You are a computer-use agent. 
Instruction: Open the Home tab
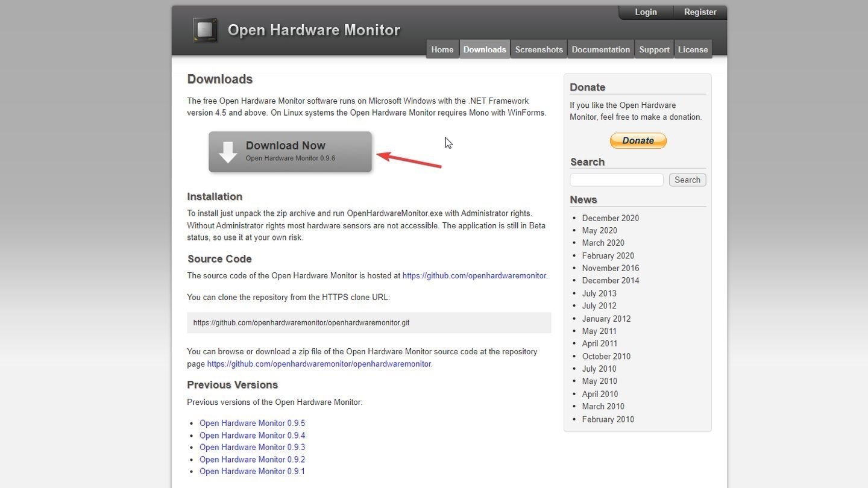tap(442, 49)
